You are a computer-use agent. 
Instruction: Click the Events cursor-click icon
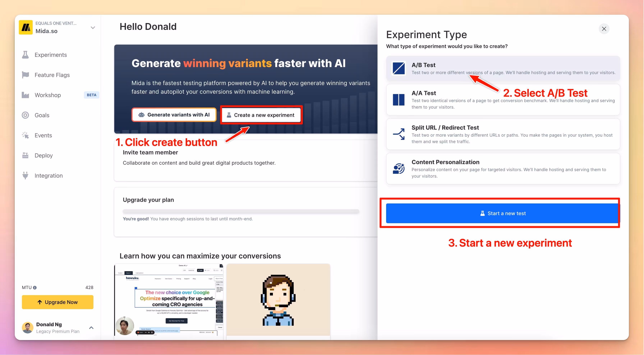[x=25, y=135]
